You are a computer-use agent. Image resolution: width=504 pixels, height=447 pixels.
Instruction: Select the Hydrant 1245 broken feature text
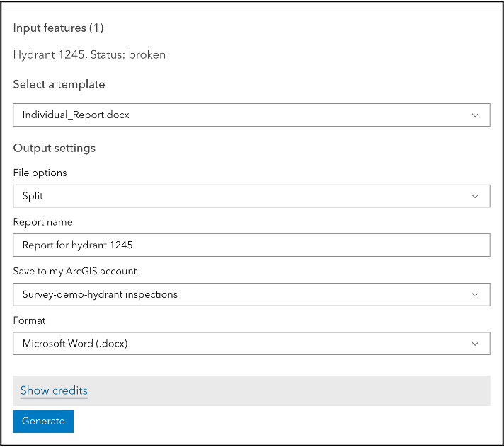(89, 54)
